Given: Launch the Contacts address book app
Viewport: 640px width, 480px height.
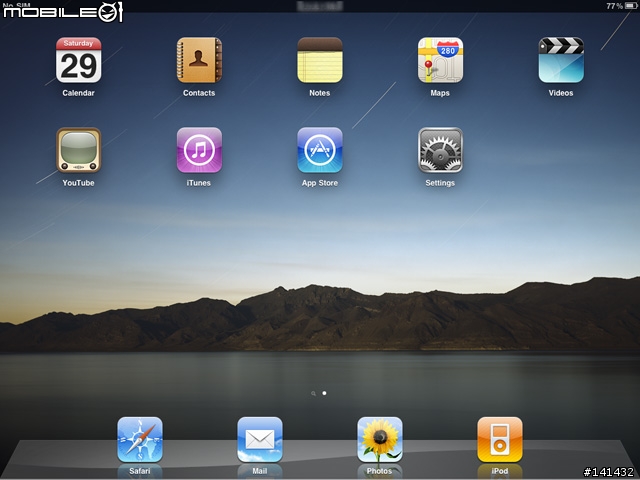Looking at the screenshot, I should [199, 60].
